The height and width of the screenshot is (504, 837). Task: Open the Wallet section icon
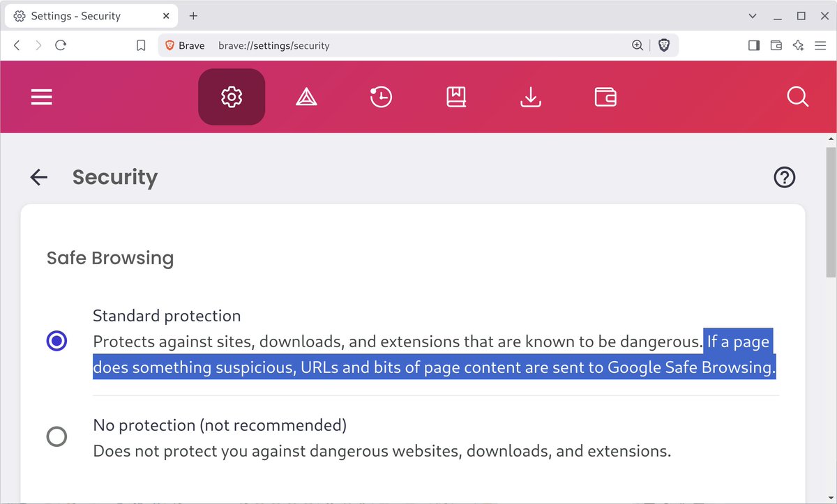coord(605,97)
